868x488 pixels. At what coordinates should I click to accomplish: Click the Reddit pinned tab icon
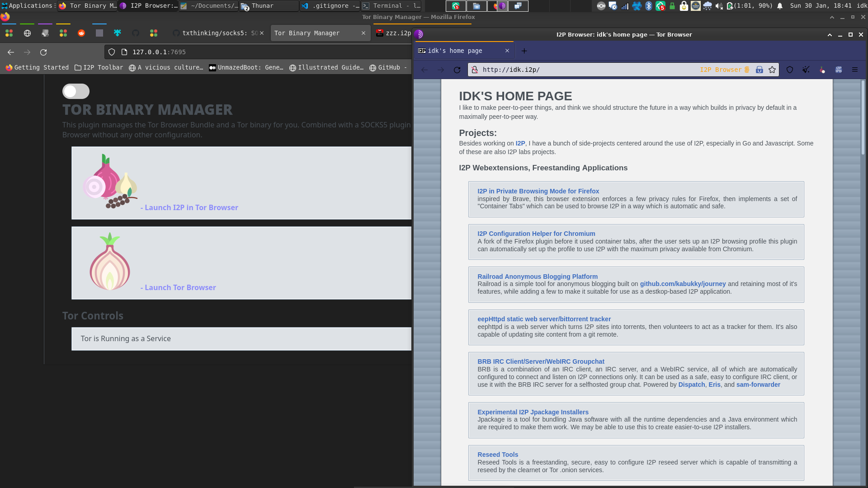coord(81,33)
